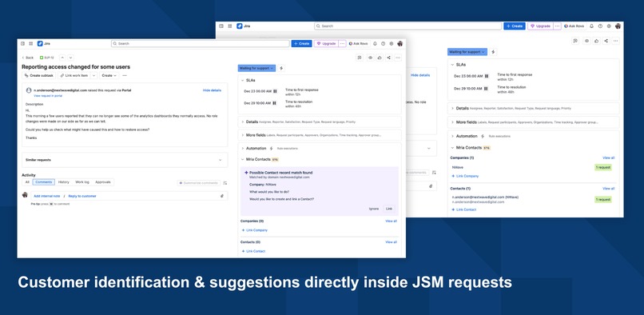
Task: Click View all for Contacts (0)
Action: tap(391, 242)
